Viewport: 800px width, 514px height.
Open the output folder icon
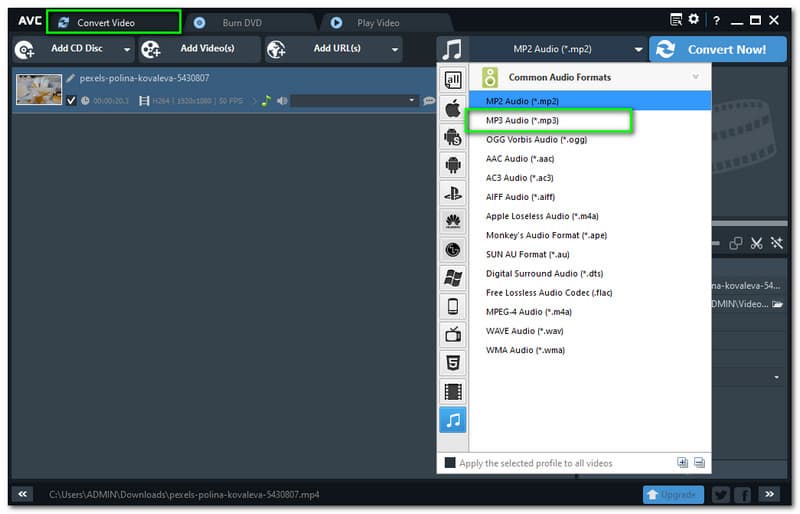[777, 304]
